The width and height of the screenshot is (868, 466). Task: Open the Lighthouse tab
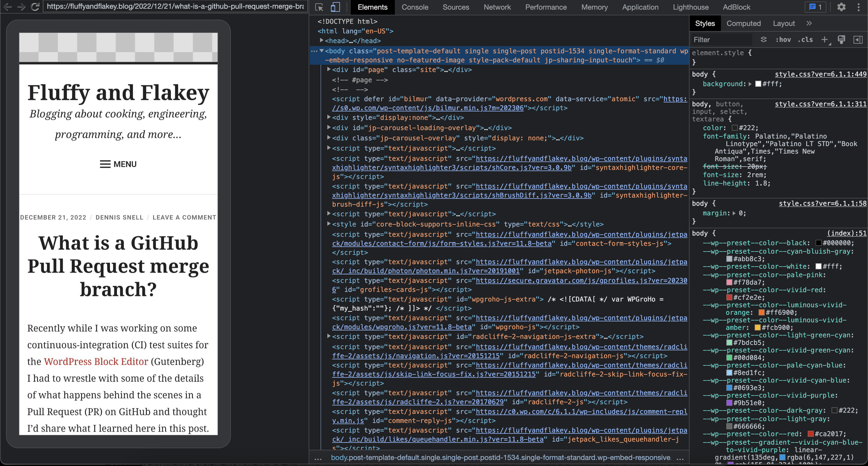[691, 7]
